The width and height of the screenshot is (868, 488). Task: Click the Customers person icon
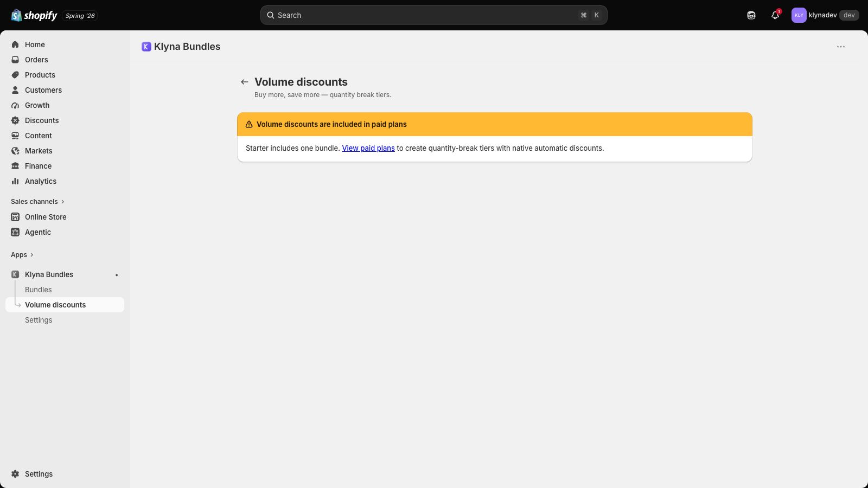click(x=15, y=90)
